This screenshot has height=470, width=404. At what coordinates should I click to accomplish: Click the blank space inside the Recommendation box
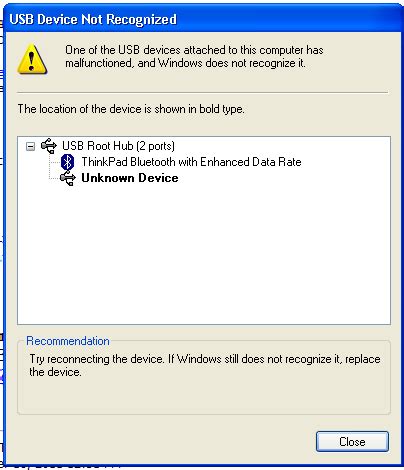203,396
